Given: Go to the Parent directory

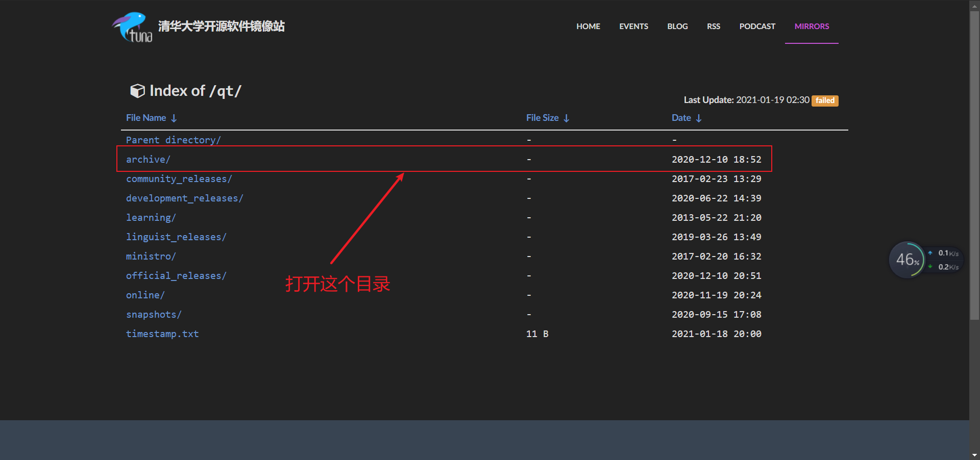Looking at the screenshot, I should coord(173,140).
